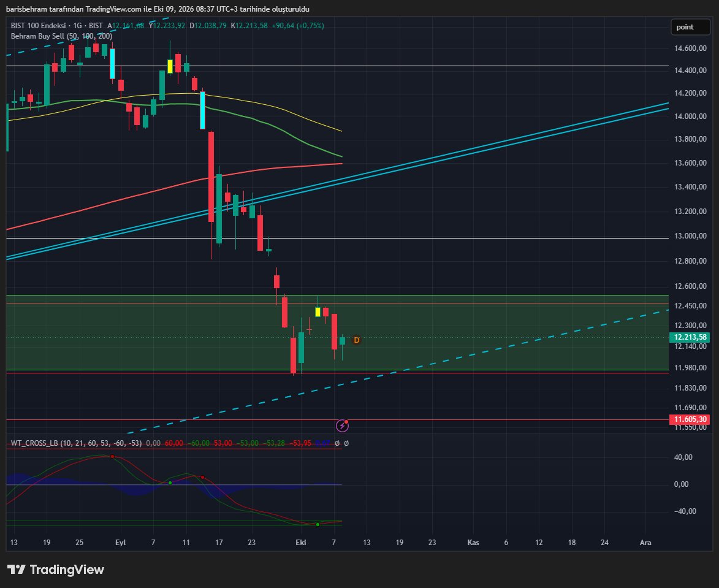Image resolution: width=719 pixels, height=588 pixels.
Task: Click the +90,64 (+0,75%) change value
Action: click(x=298, y=26)
